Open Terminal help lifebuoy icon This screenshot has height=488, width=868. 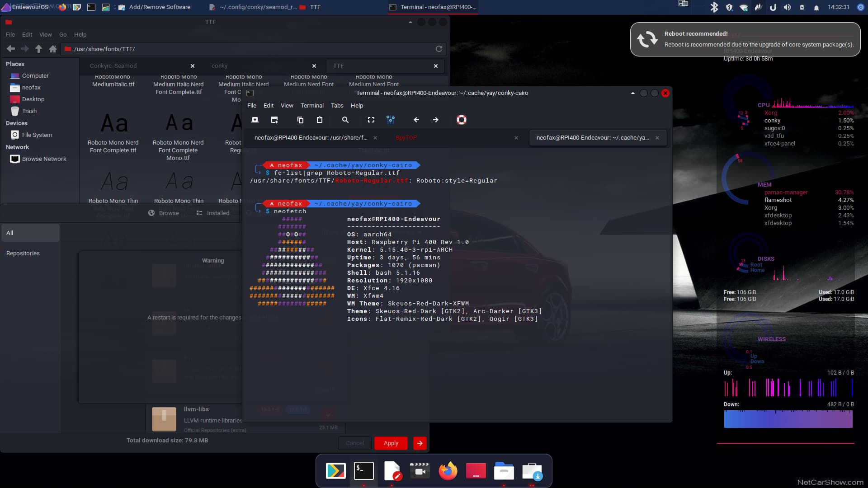click(462, 120)
